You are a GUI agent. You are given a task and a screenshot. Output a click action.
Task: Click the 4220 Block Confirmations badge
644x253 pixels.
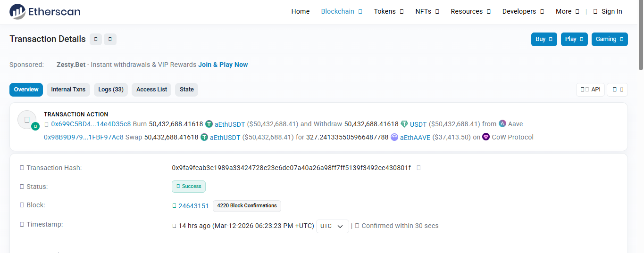[x=247, y=206]
